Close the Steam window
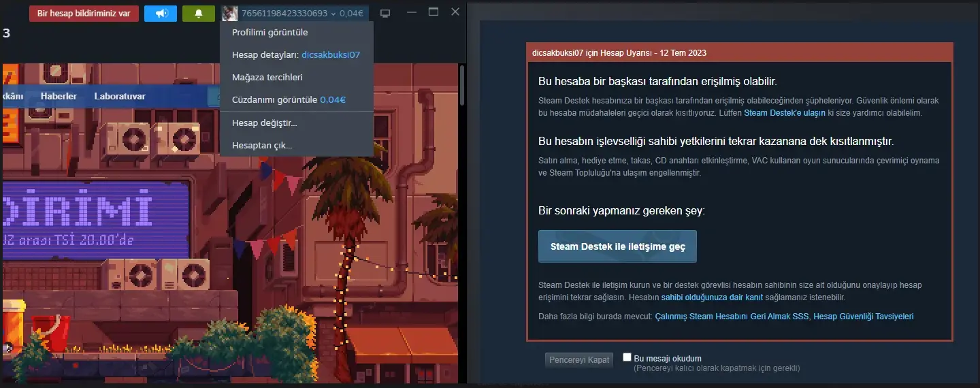 point(456,12)
